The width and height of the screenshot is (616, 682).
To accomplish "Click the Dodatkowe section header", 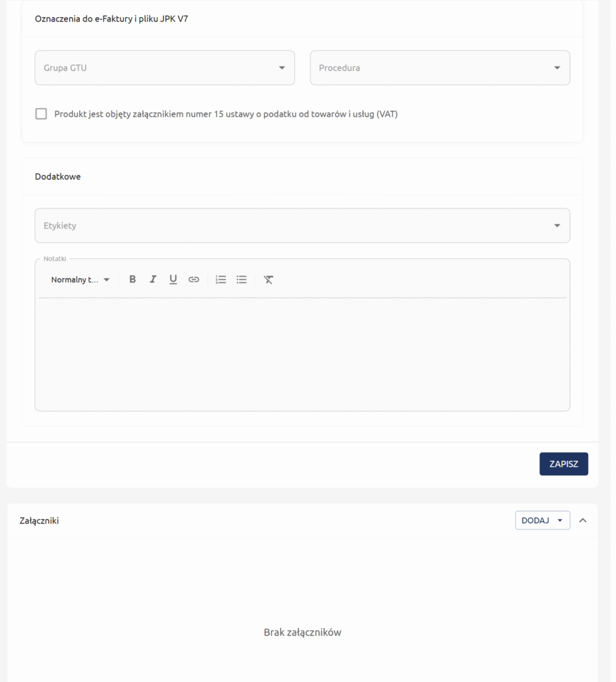I will (58, 176).
